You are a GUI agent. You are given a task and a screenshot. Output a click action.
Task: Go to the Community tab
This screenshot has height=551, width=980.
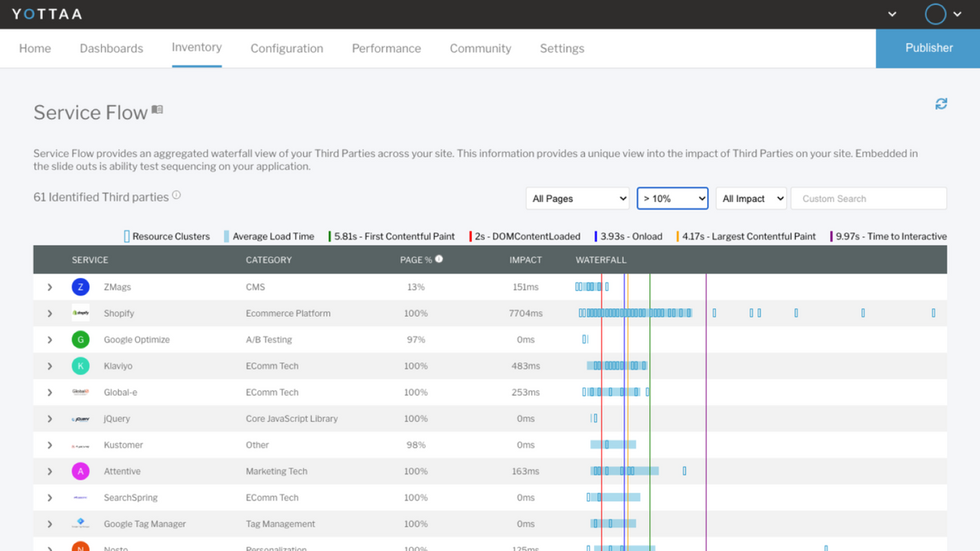[480, 48]
